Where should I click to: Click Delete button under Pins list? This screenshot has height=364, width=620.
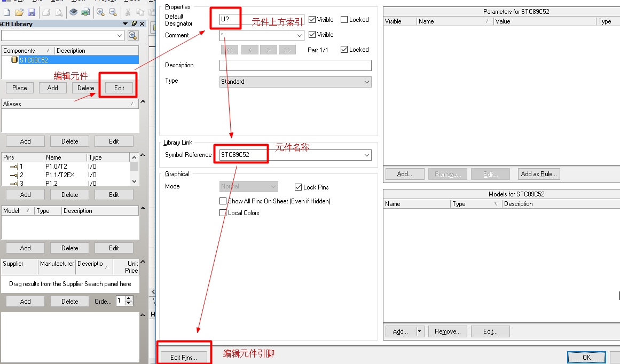click(69, 194)
